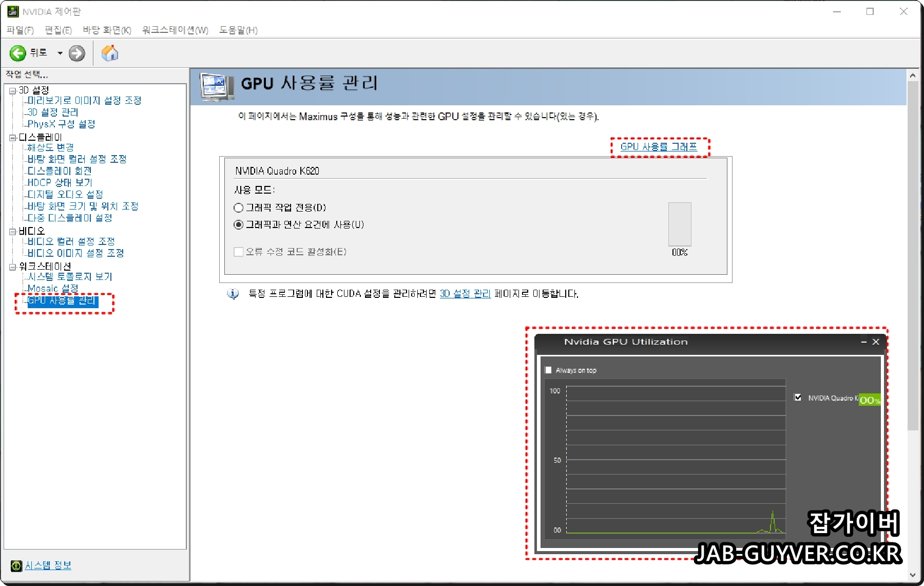Select HDCP 상태 보기 in the tree

pos(60,183)
